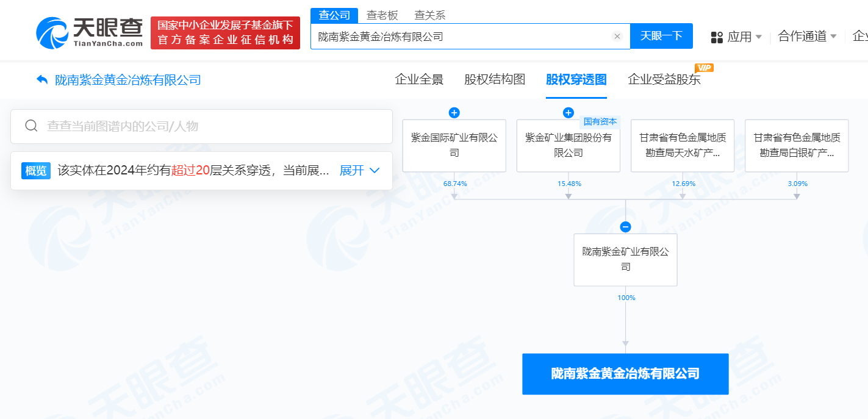Click the 应用 grid icon
The width and height of the screenshot is (868, 419).
point(716,36)
